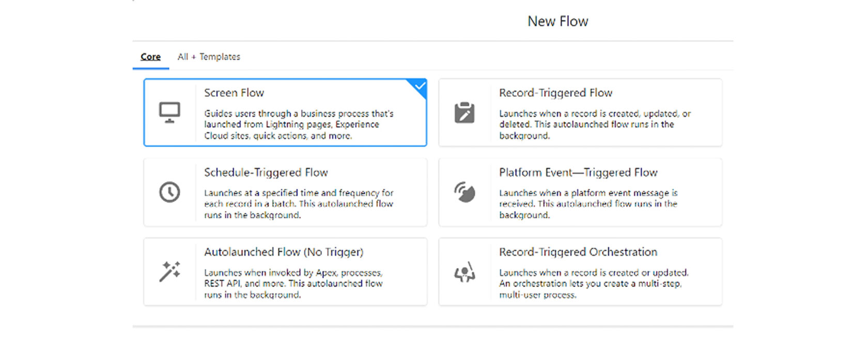Screen dimensions: 868x346
Task: Click the Schedule-Triggered Flow clock icon
Action: point(169,192)
